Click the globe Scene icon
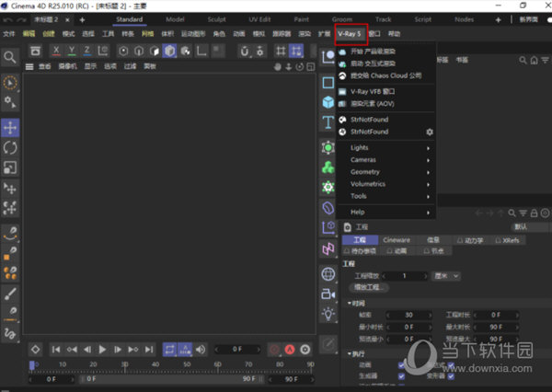Viewport: 552px width, 392px height. point(328,273)
